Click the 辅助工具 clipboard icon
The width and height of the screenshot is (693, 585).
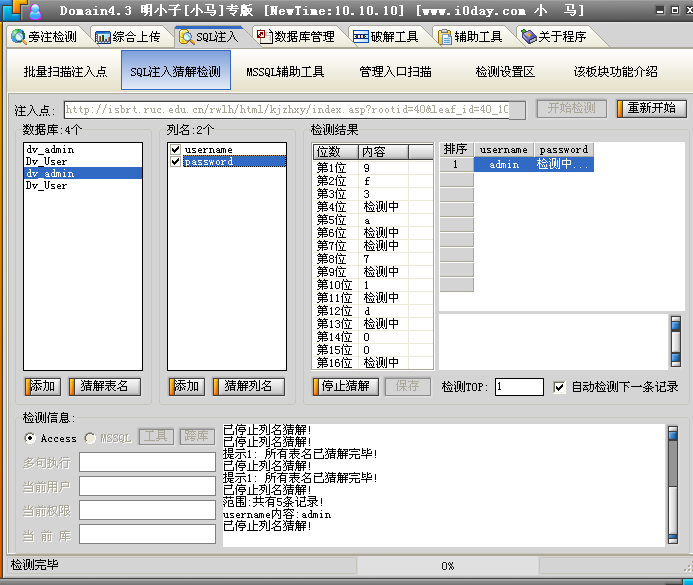(445, 37)
